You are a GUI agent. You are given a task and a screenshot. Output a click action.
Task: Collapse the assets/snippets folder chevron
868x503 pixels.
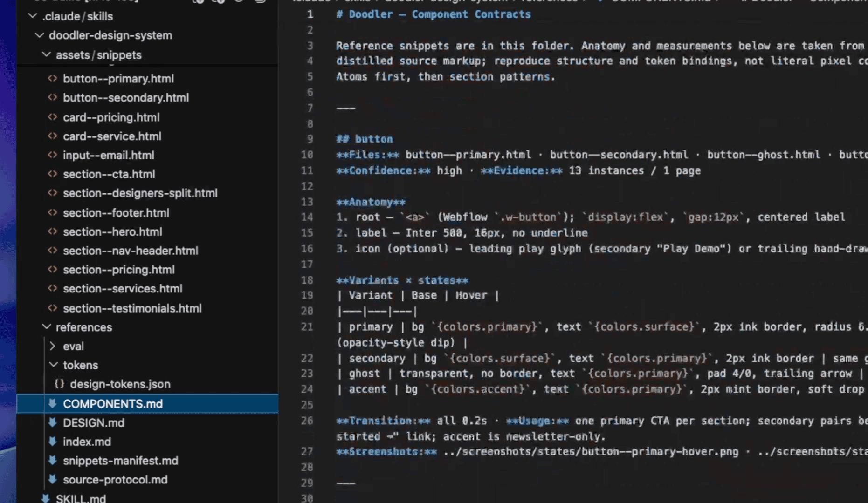[47, 54]
